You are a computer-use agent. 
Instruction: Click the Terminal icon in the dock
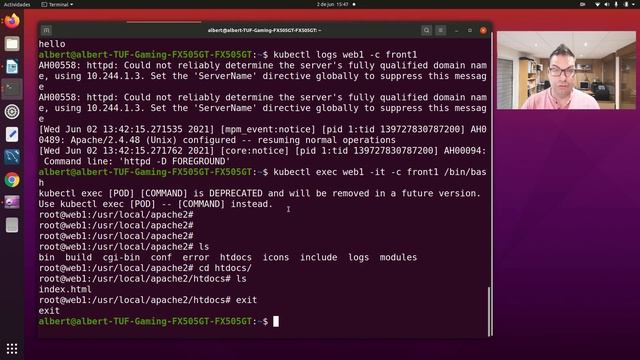point(12,89)
